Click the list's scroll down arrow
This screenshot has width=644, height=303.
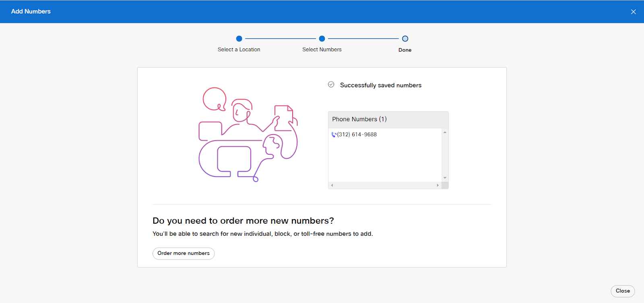coord(445,178)
